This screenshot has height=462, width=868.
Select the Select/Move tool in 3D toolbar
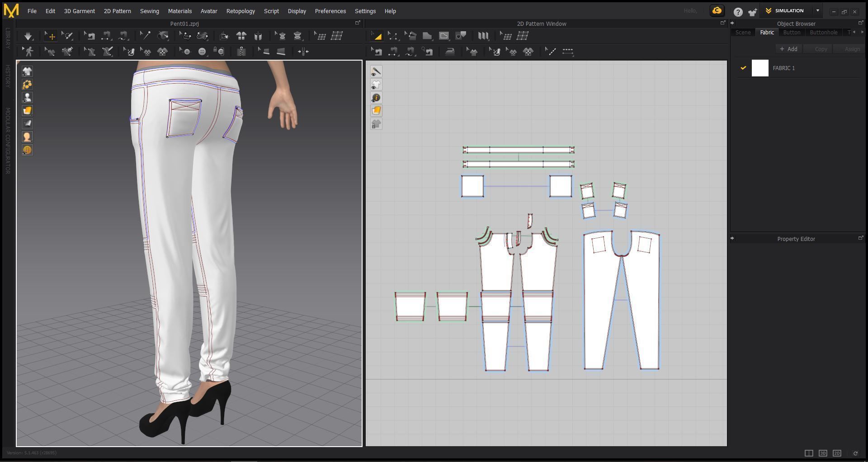point(50,36)
